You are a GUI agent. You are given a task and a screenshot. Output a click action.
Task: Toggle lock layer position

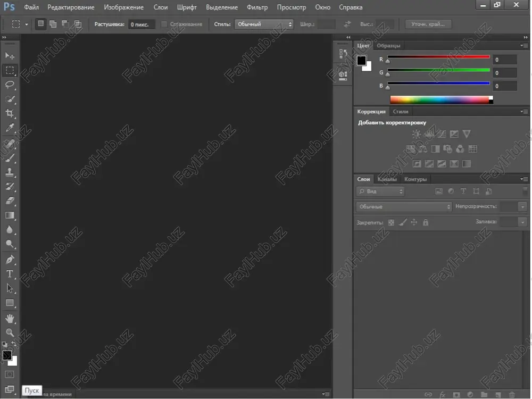pyautogui.click(x=414, y=222)
